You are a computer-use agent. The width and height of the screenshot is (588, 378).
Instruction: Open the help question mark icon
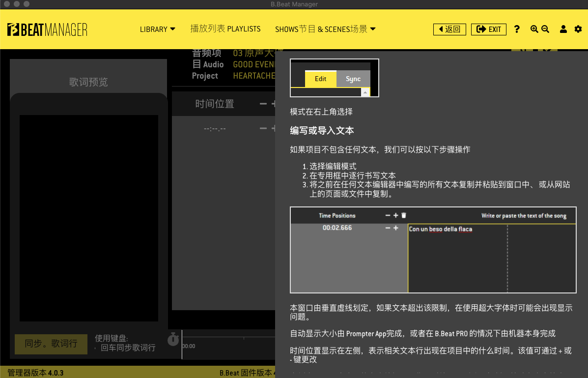[x=517, y=29]
